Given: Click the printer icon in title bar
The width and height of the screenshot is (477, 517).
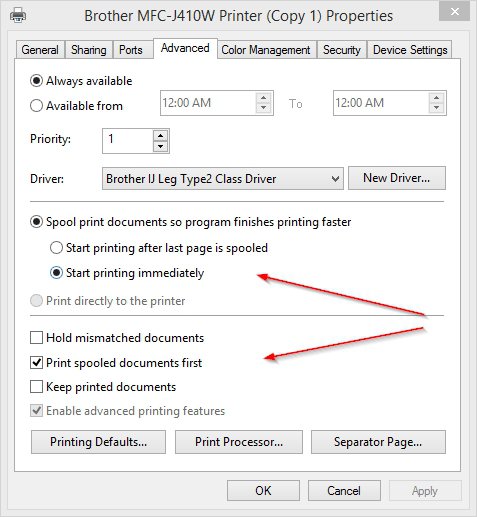Looking at the screenshot, I should (x=17, y=15).
